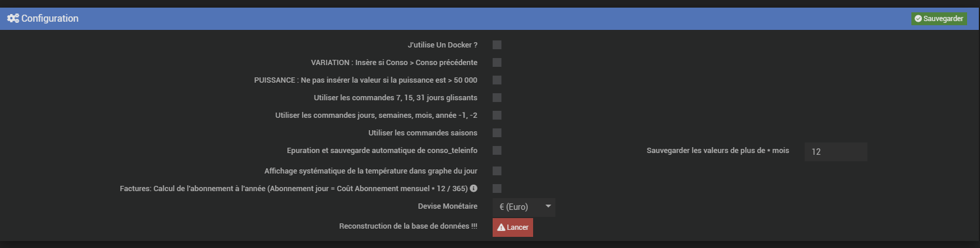
Task: Enable the commandes saisons checkbox
Action: [x=497, y=133]
